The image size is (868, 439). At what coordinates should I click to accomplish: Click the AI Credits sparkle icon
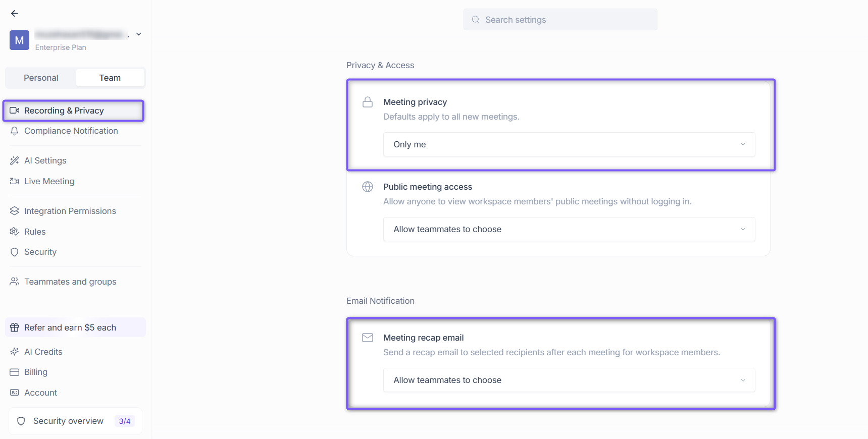point(15,352)
